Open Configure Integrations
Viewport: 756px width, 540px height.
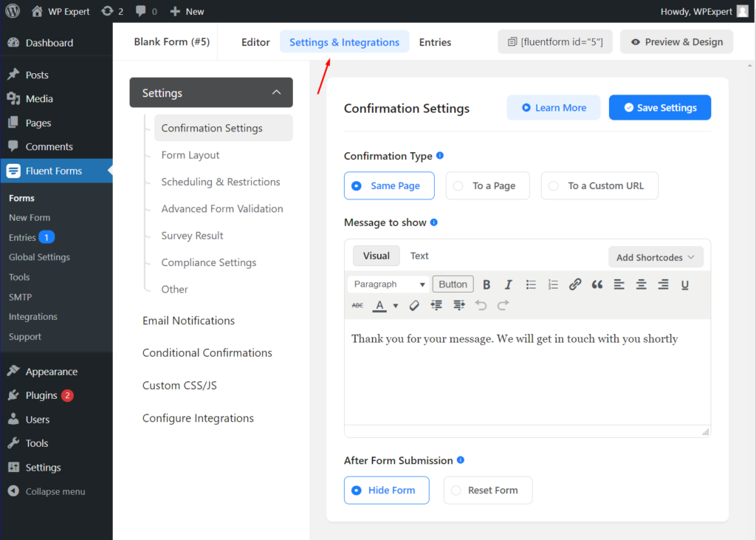point(198,418)
